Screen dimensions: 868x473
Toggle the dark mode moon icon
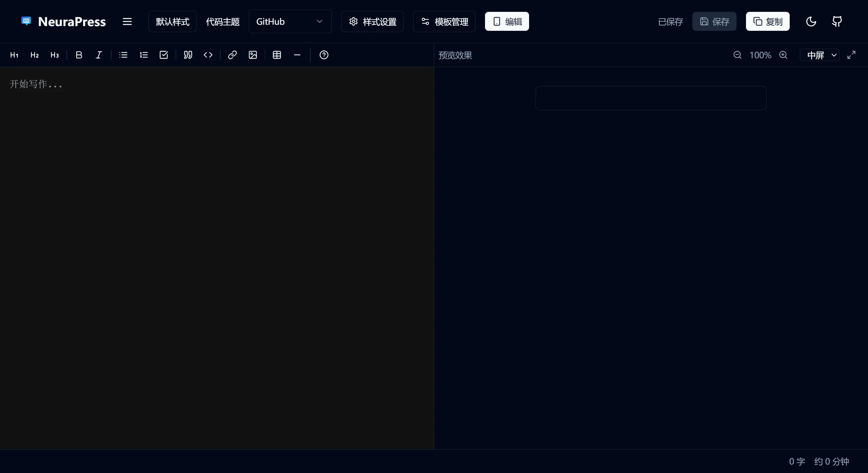811,22
